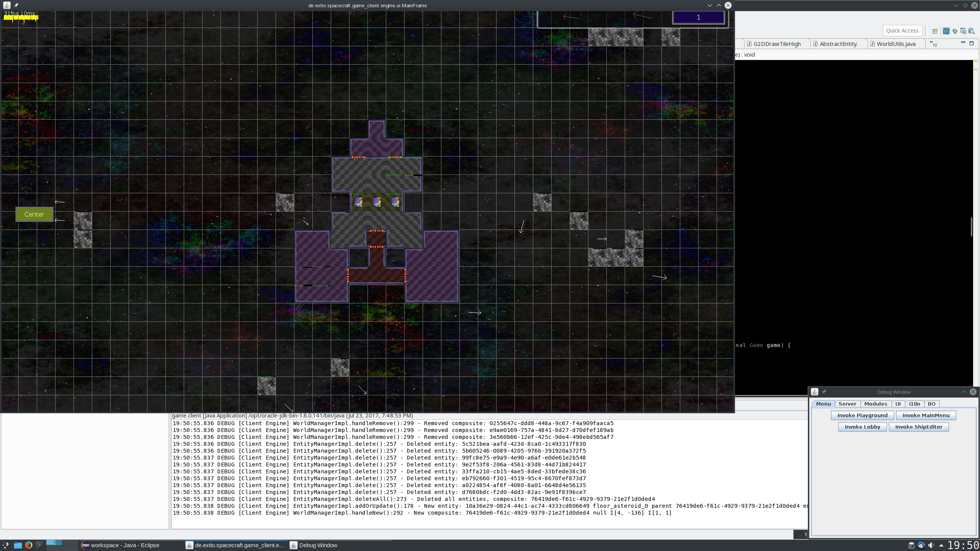Select the BO tab in Debug Window
The image size is (980, 551).
931,404
